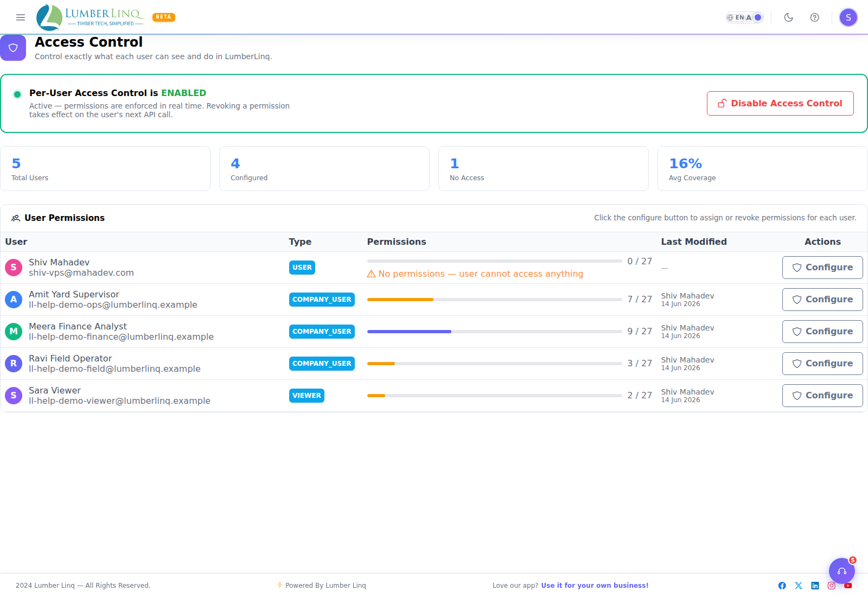Viewport: 868px width, 597px height.
Task: Click the Permissions column header
Action: click(397, 242)
